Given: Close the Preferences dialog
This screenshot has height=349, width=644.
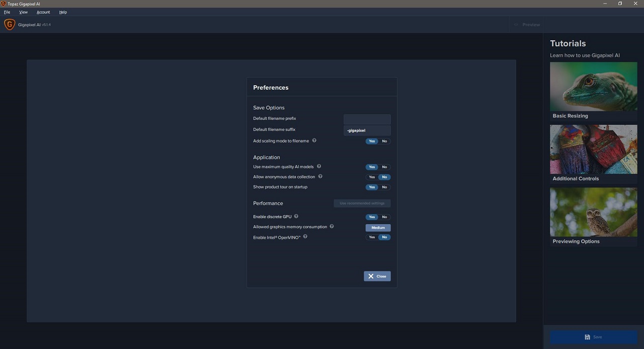Looking at the screenshot, I should 377,276.
